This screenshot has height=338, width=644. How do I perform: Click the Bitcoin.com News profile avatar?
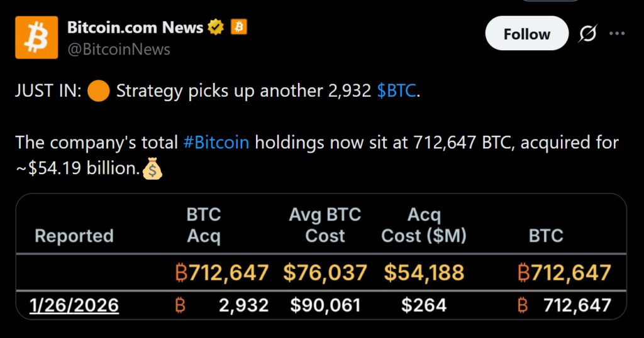pyautogui.click(x=36, y=38)
